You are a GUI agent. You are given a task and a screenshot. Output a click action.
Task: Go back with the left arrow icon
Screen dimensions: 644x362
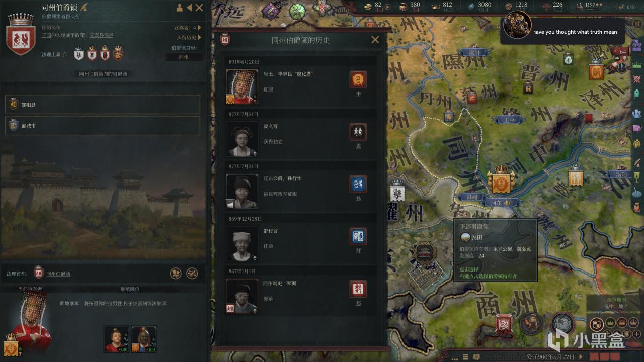coord(189,8)
